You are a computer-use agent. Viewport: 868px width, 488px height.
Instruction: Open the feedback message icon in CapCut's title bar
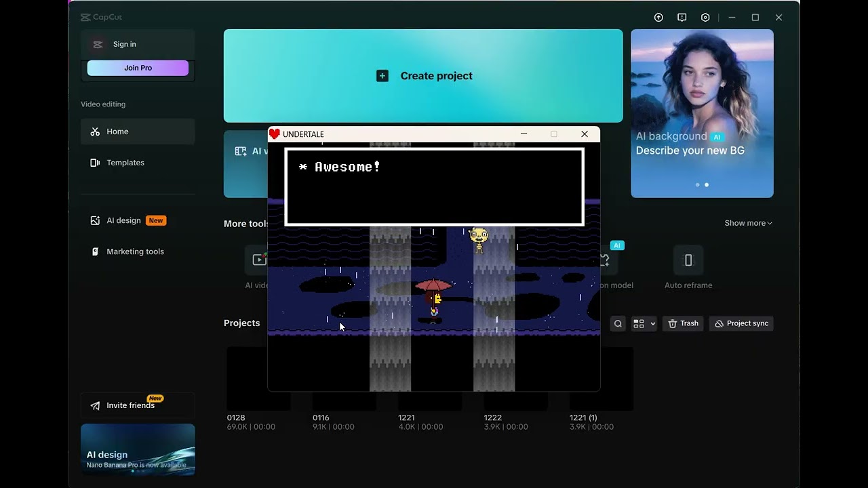(682, 18)
